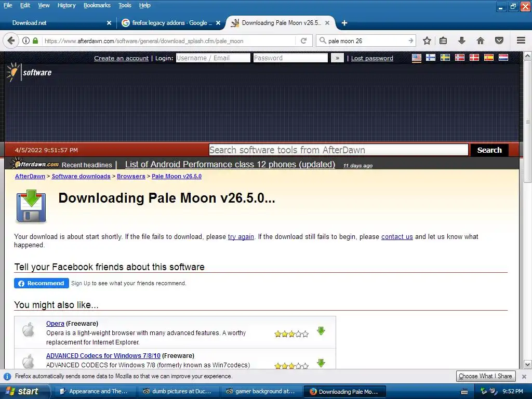
Task: Open the Opera software link
Action: [x=55, y=323]
